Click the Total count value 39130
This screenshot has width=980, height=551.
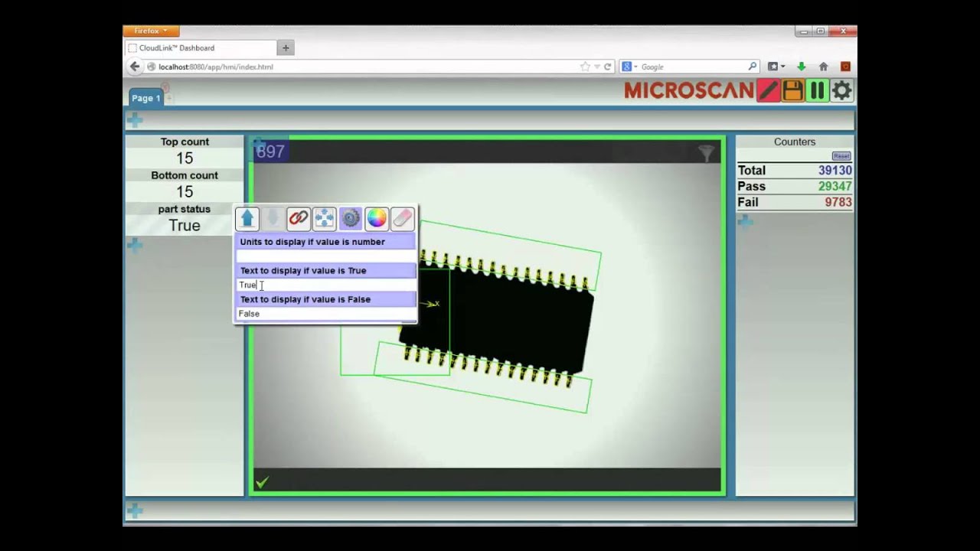point(835,171)
